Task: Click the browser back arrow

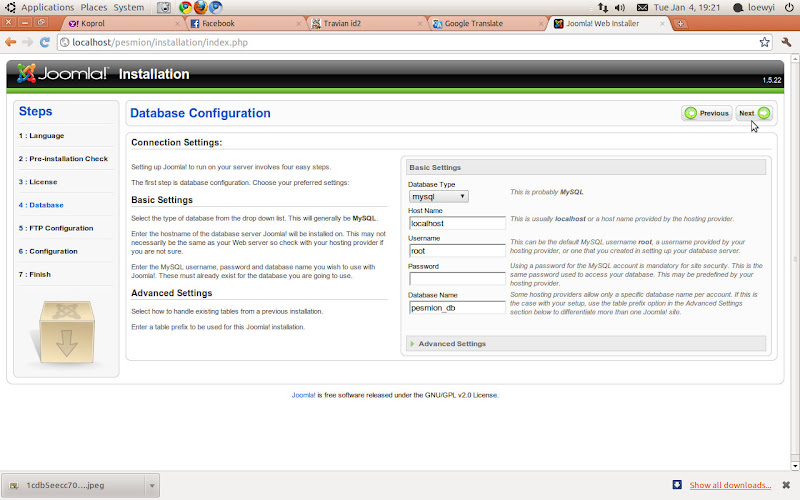Action: click(x=11, y=42)
